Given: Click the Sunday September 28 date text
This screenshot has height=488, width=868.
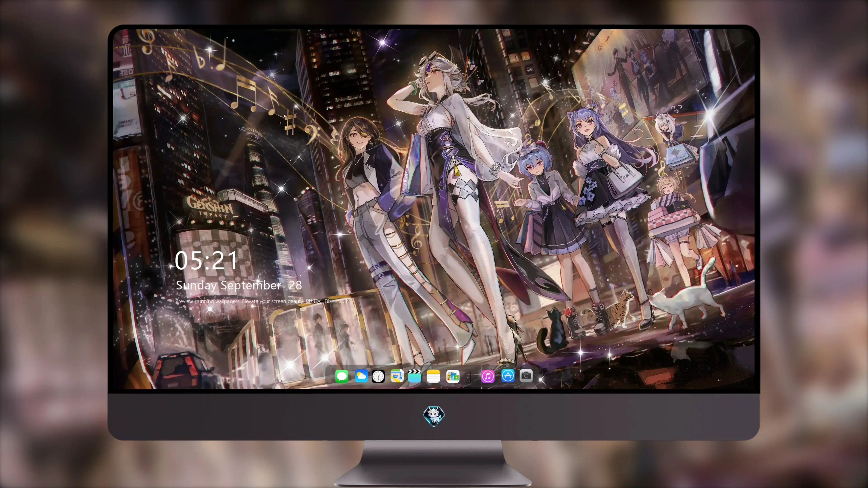Looking at the screenshot, I should (x=238, y=285).
